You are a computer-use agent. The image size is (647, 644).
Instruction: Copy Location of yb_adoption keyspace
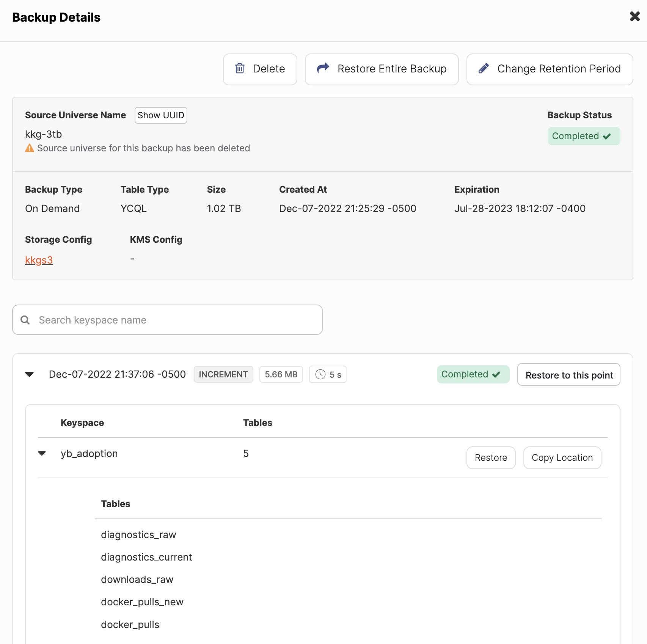[562, 458]
